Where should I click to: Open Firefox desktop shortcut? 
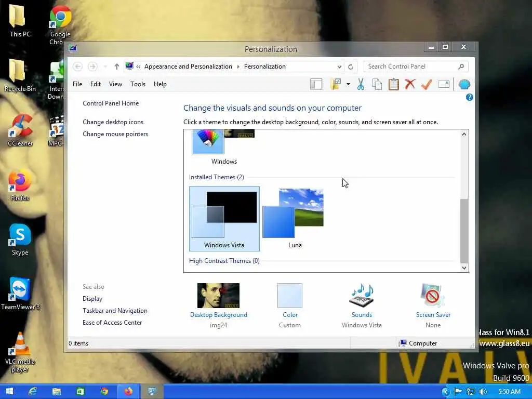[x=20, y=185]
